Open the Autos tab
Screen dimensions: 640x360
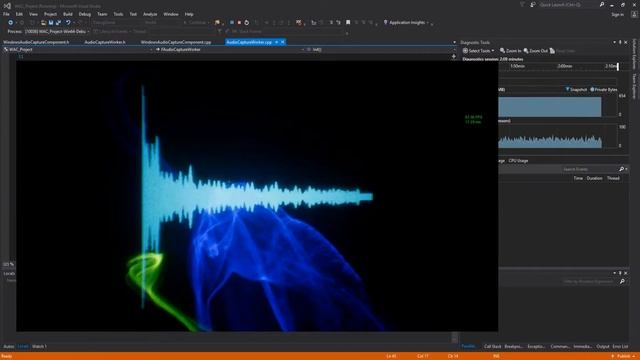[x=9, y=347]
